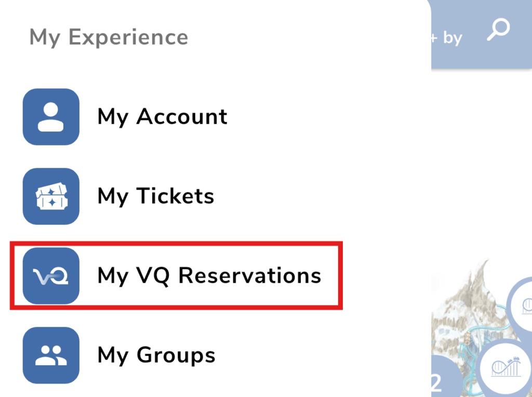
Task: Select the partially visible coaster pin at map edge
Action: [x=523, y=306]
